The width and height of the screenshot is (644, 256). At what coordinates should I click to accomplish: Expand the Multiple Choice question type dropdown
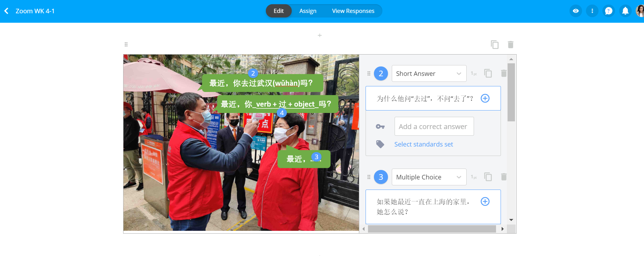pos(429,177)
